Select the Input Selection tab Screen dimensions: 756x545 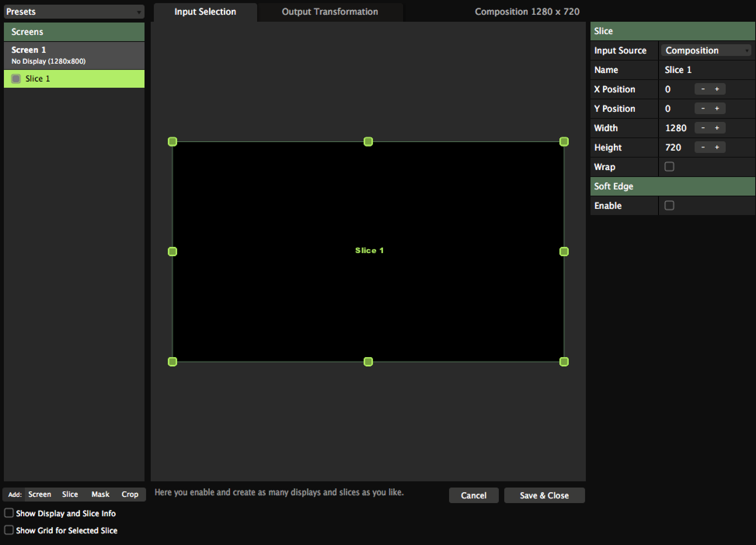tap(205, 12)
